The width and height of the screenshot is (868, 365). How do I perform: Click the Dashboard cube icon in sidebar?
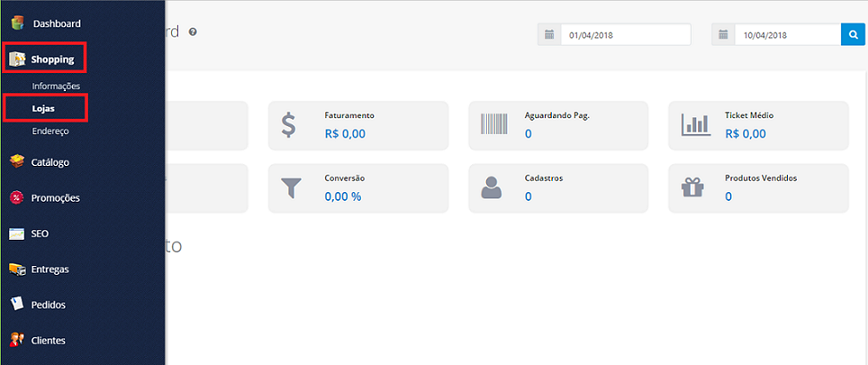(18, 23)
